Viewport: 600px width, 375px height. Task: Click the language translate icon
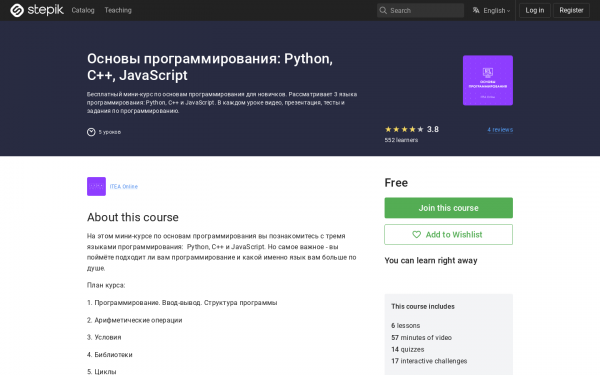(x=476, y=10)
